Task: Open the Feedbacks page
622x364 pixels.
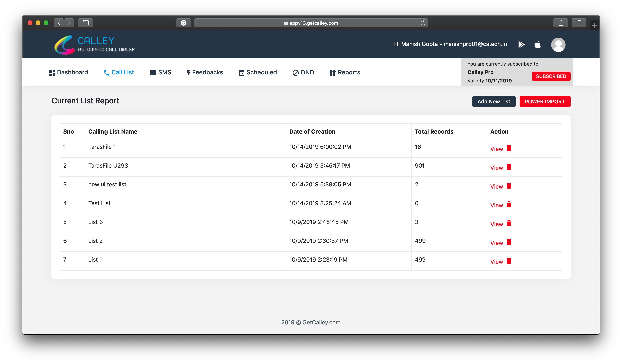Action: 205,72
